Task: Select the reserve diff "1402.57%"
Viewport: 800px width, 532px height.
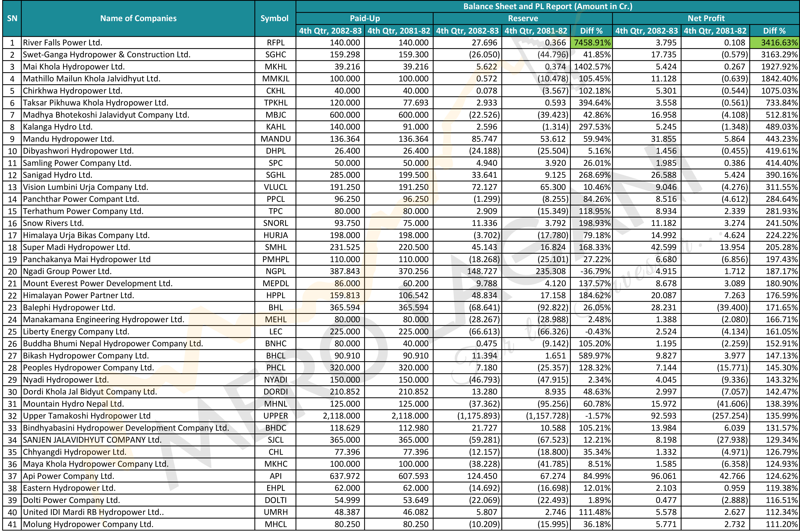Action: click(592, 67)
